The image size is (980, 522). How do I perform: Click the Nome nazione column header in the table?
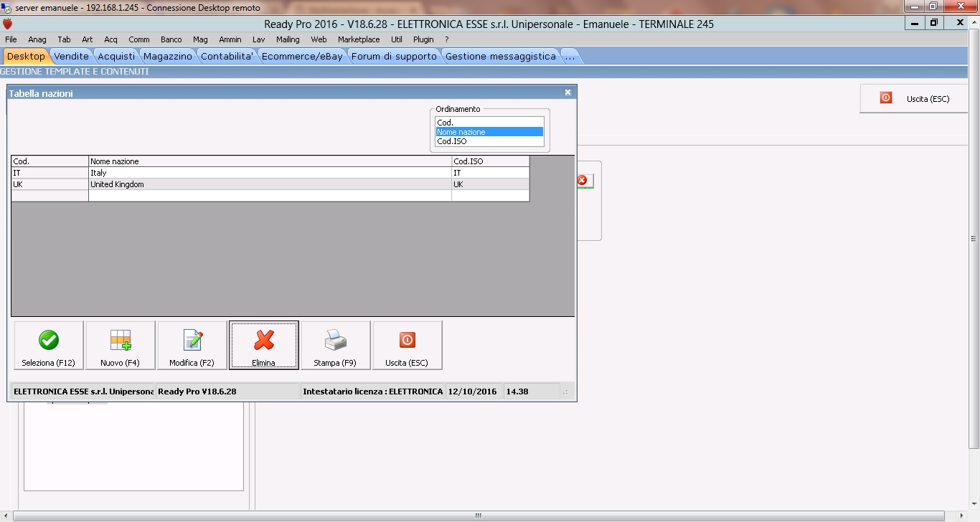[x=270, y=161]
